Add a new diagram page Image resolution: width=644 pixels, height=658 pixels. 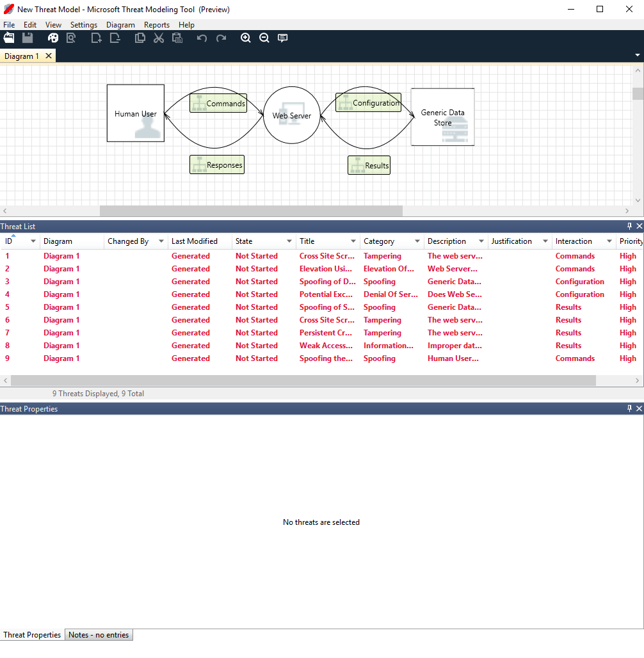click(x=96, y=38)
